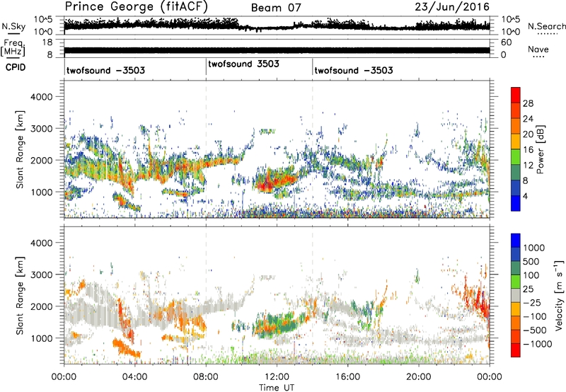Select the "60" Nave axis value

point(506,42)
